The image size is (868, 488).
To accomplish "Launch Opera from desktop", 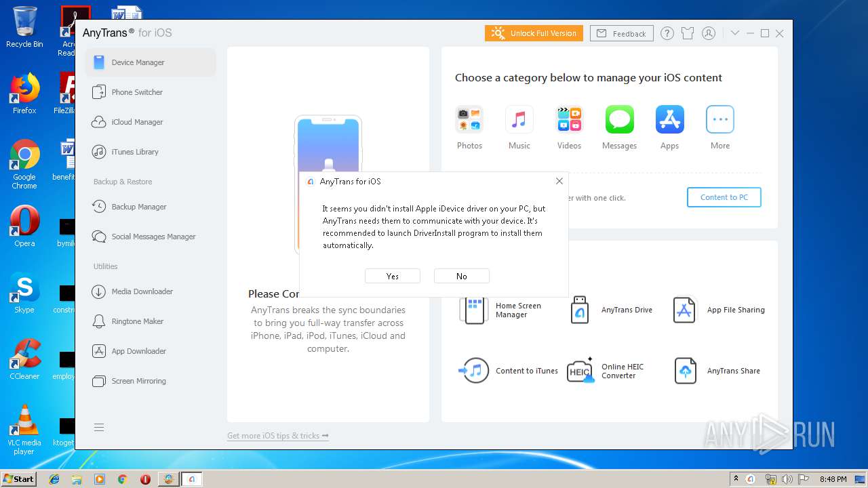I will pos(24,226).
